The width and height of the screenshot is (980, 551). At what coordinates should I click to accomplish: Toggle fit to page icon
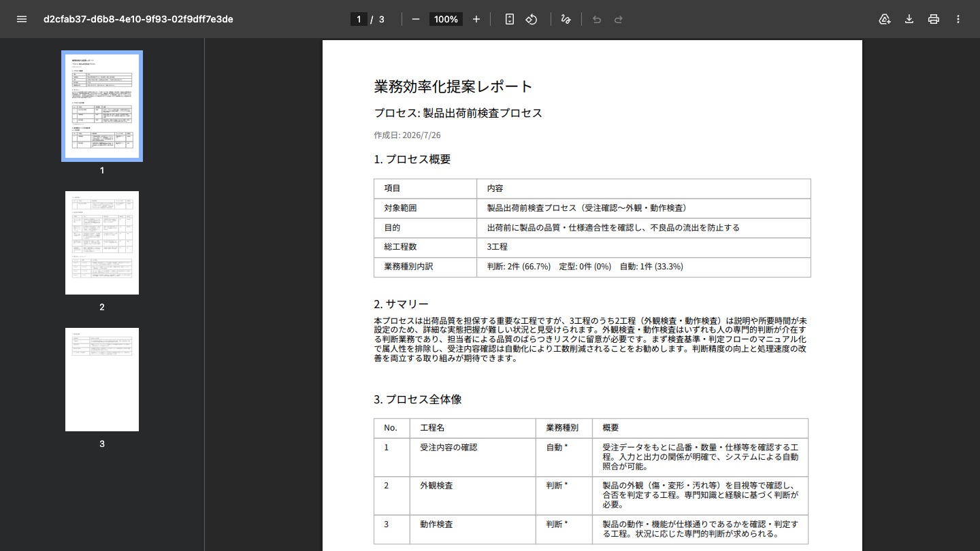pyautogui.click(x=510, y=19)
